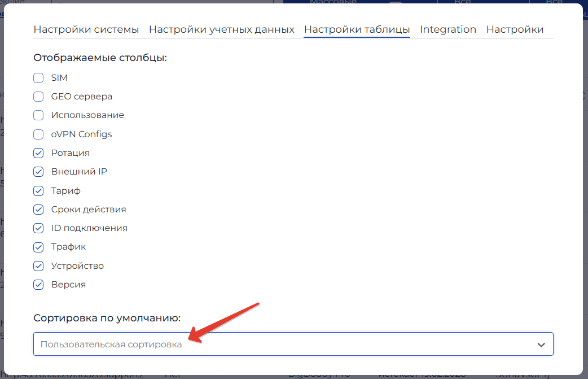Check the oVPN Configs checkbox
Screen dimensions: 588x379
(x=38, y=134)
